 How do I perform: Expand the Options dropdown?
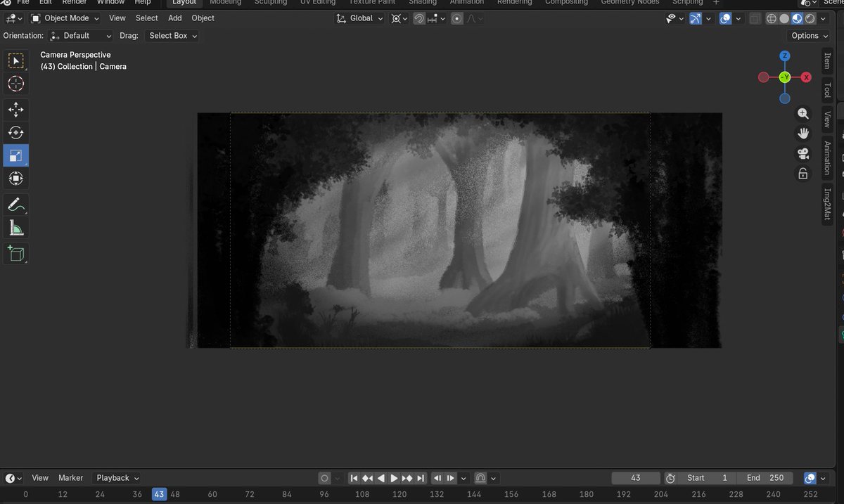[x=808, y=36]
